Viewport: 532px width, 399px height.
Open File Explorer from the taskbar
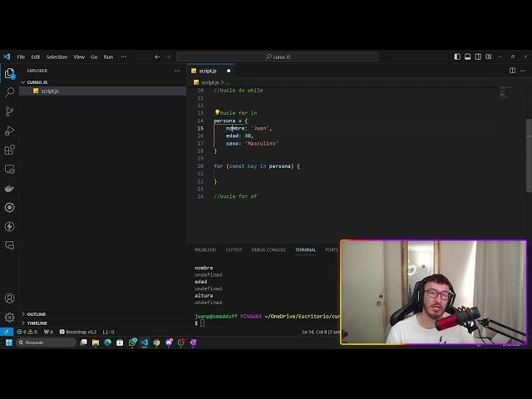[96, 342]
